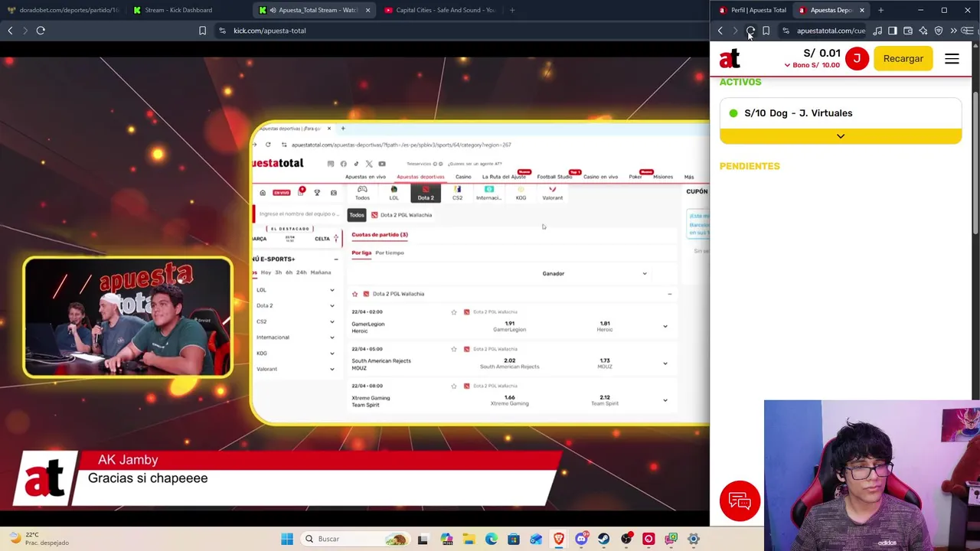The height and width of the screenshot is (551, 980).
Task: Select the LOL esports category icon
Action: tap(394, 193)
